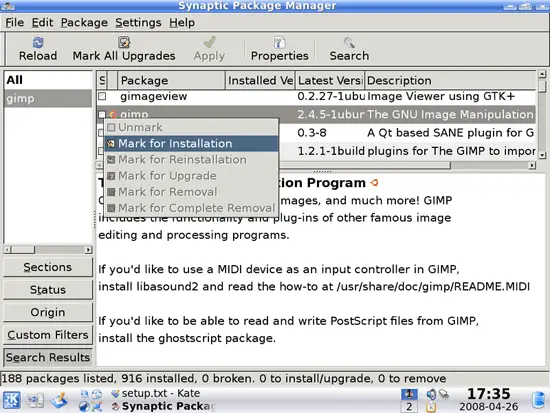Viewport: 550px width, 413px height.
Task: Click the Klipper clipboard tray icon
Action: [431, 407]
